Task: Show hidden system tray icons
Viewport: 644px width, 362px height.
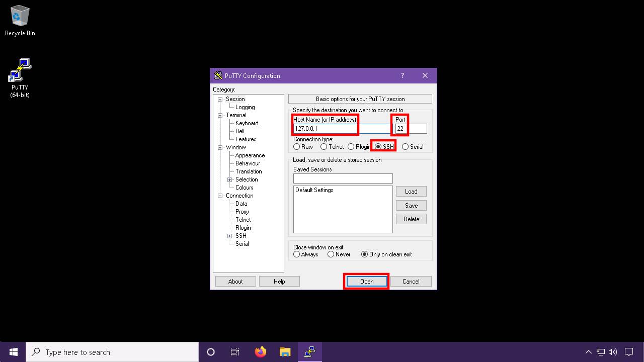Action: [588, 352]
